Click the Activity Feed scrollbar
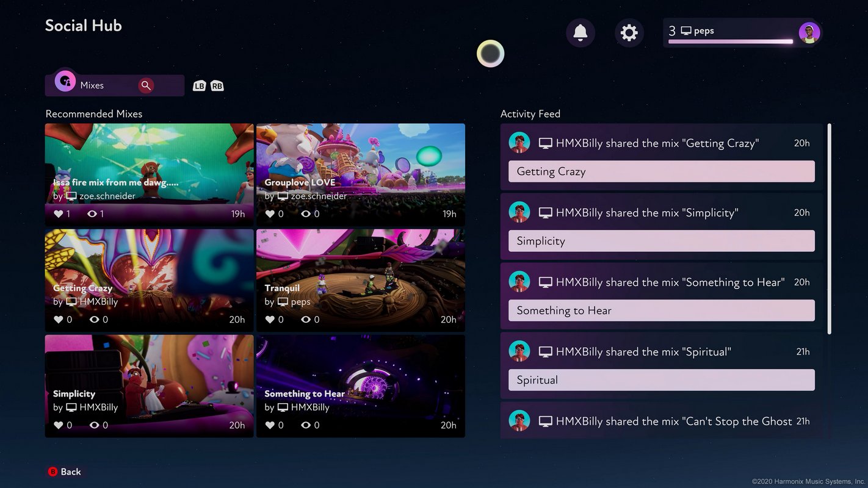868x488 pixels. click(829, 229)
